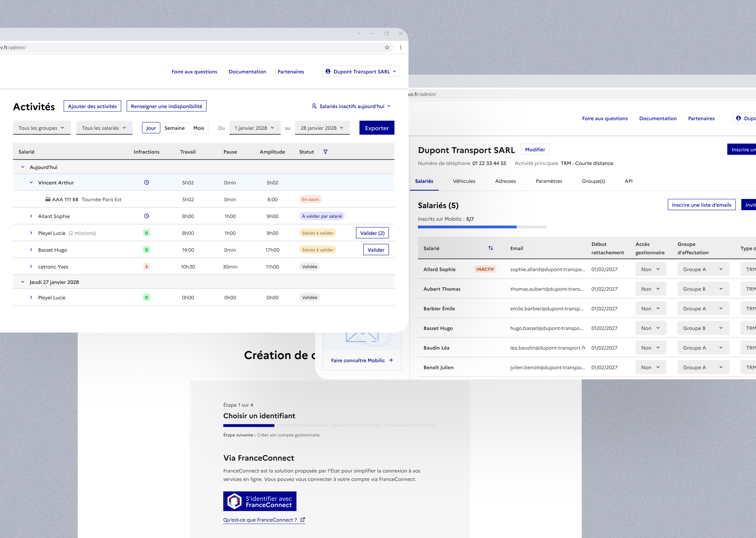Collapse the Aujourd'hui section
Screen dimensions: 756x538
click(x=23, y=167)
